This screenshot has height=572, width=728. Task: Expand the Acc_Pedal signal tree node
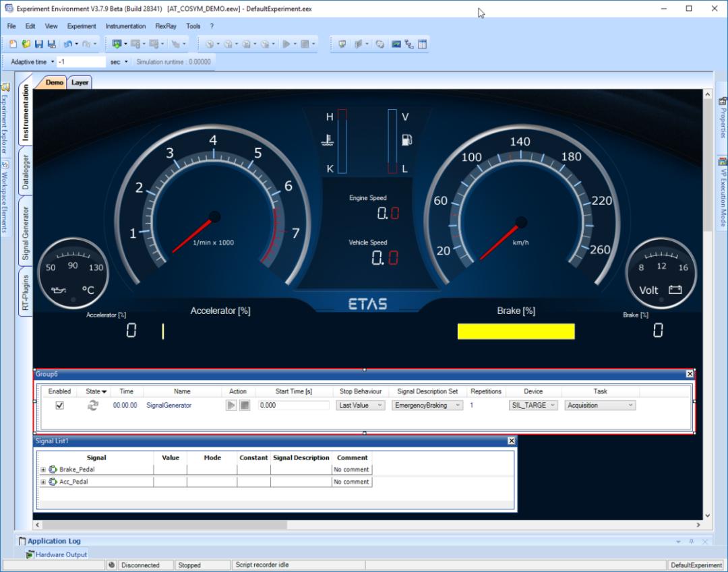tap(44, 482)
